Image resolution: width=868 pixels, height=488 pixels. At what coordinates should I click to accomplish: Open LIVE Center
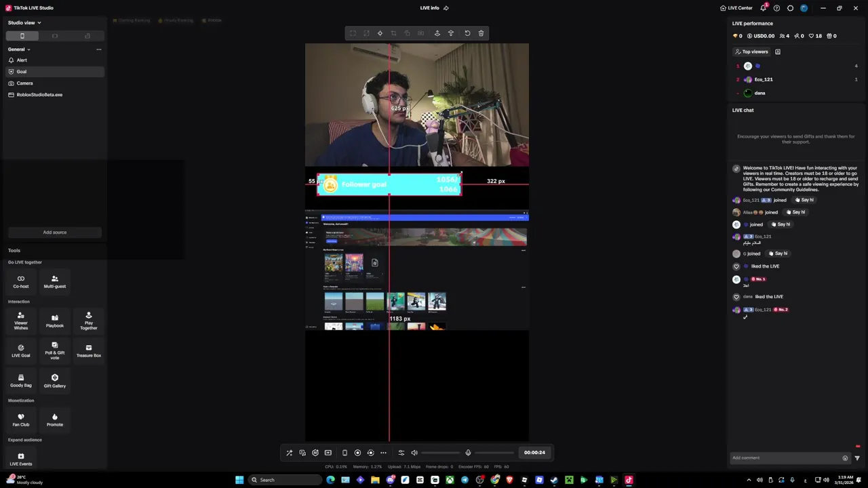click(736, 8)
